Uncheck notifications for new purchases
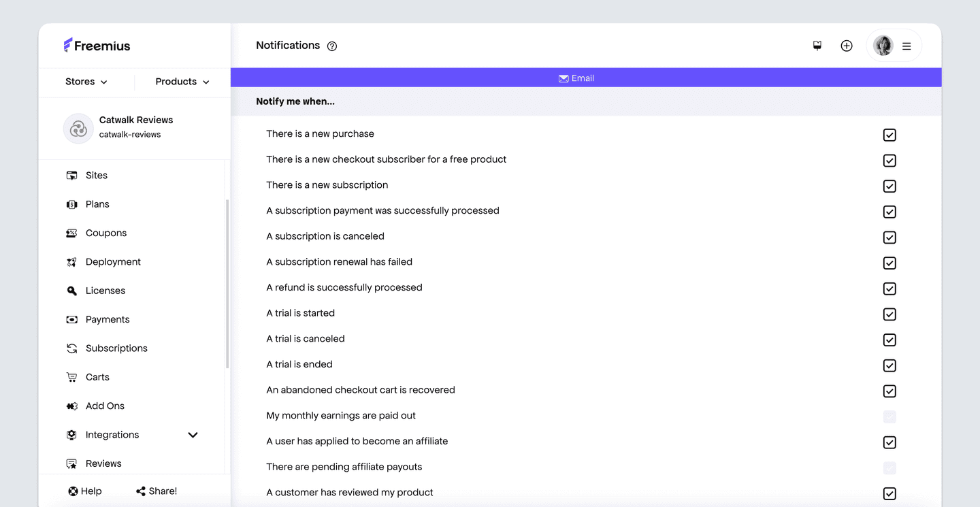Image resolution: width=980 pixels, height=507 pixels. (x=889, y=135)
